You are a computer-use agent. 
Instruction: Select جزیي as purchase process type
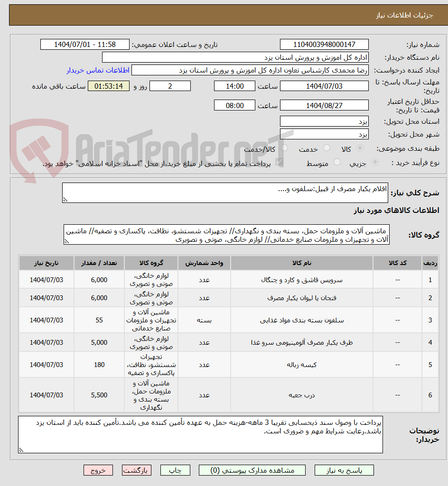376,162
